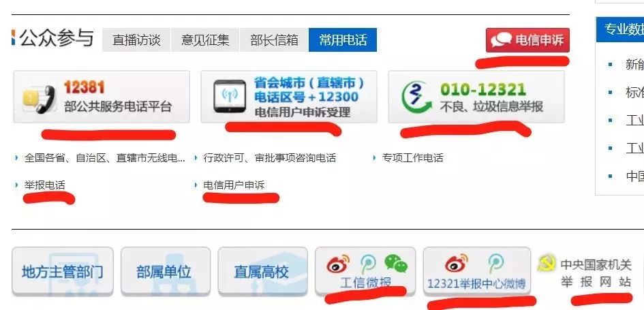
Task: Open the 部属单位 button
Action: point(166,271)
